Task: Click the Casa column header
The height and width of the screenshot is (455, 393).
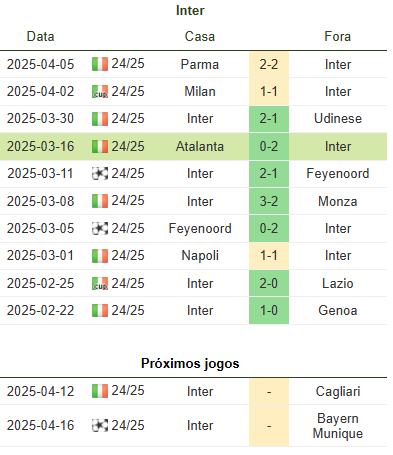Action: [x=200, y=36]
